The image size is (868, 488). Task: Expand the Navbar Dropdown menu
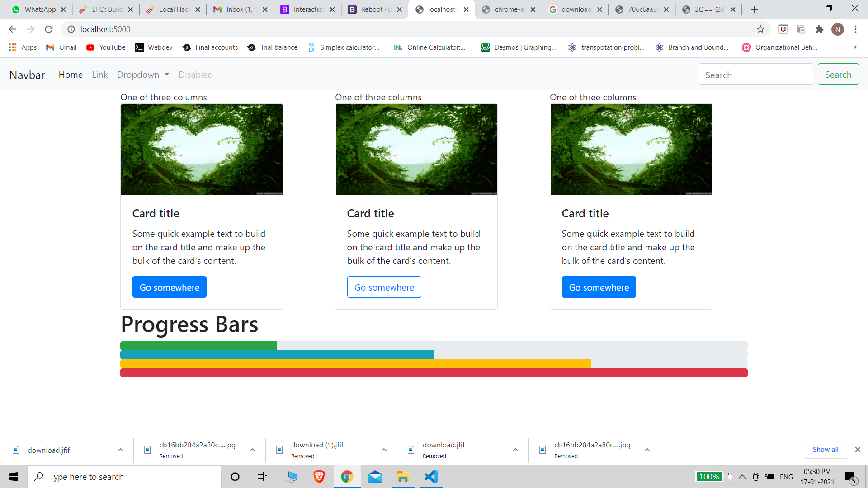pyautogui.click(x=143, y=75)
